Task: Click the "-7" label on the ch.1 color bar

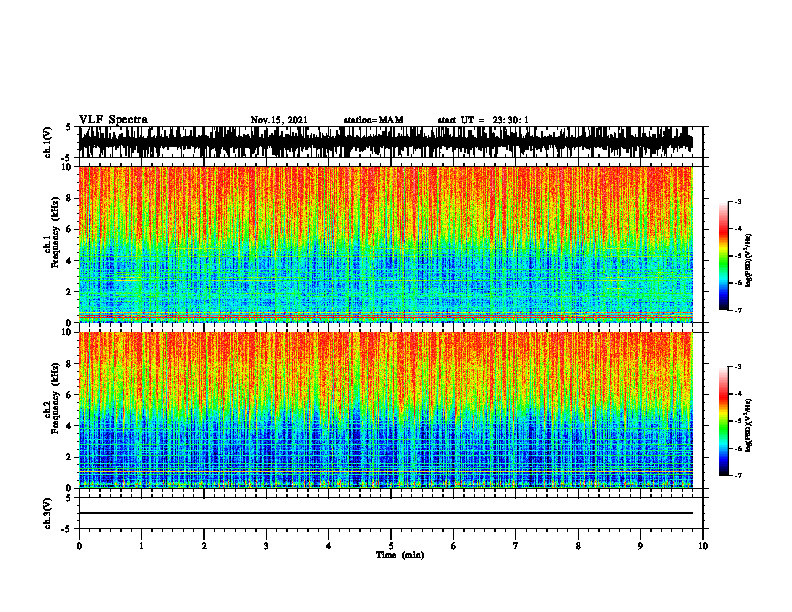Action: pyautogui.click(x=738, y=310)
